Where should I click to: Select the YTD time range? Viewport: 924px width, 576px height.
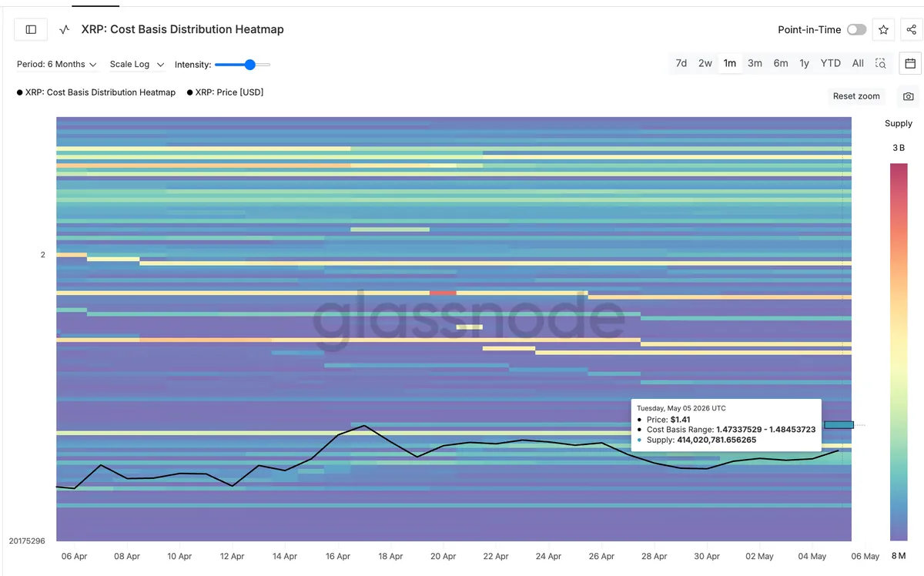831,63
